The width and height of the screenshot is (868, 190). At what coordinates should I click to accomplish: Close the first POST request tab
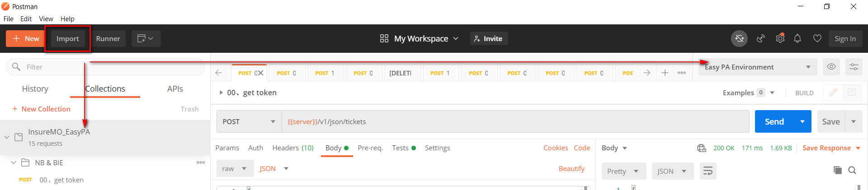click(260, 73)
